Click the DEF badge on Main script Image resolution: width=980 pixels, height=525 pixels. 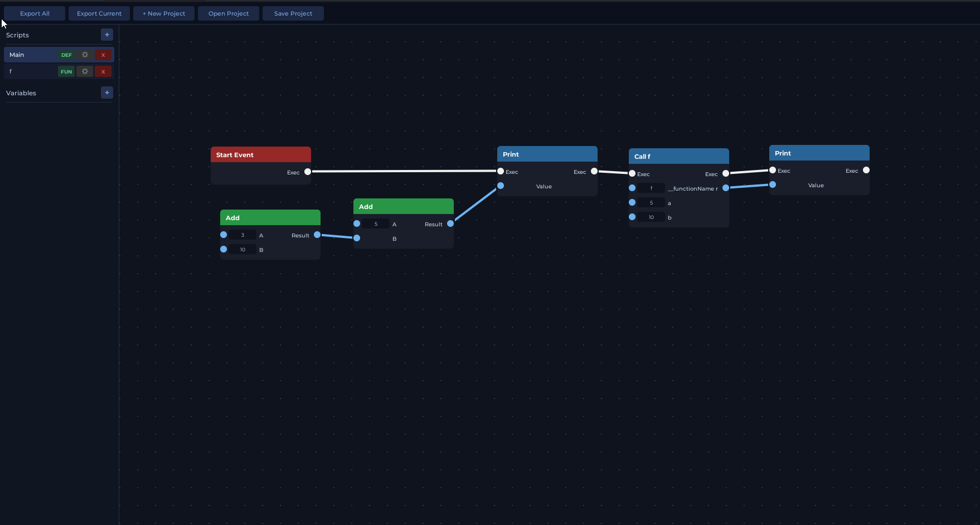[x=66, y=55]
